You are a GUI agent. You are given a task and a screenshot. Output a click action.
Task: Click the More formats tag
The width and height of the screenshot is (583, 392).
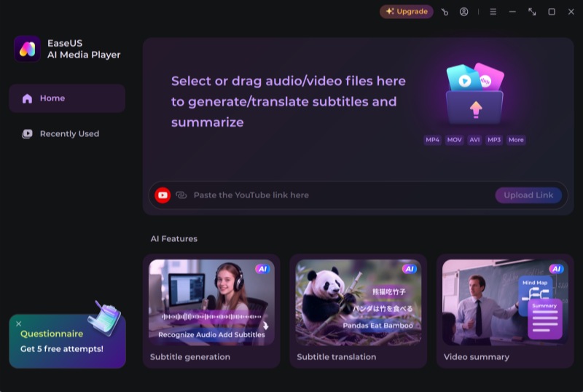(516, 140)
